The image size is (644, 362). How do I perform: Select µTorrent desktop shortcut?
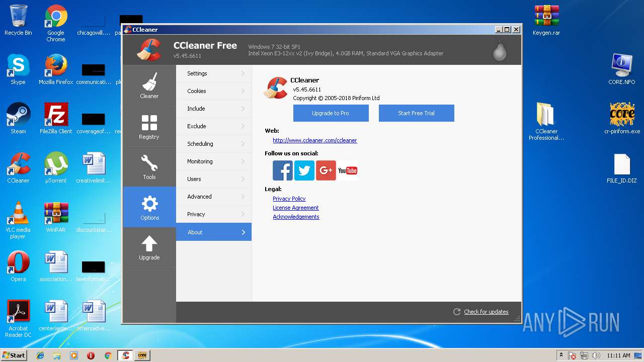coord(56,168)
